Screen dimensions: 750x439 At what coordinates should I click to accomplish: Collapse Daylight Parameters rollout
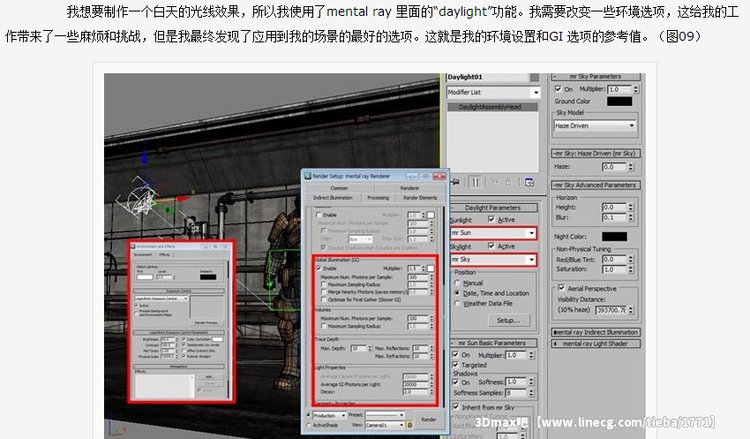(493, 208)
